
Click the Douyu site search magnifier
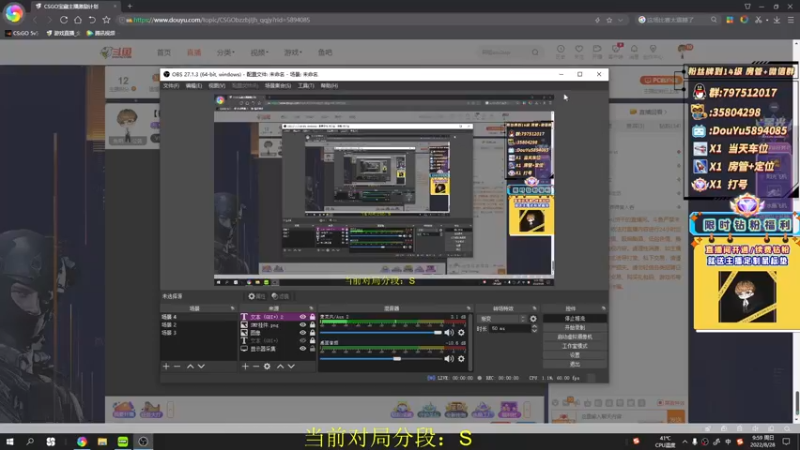(535, 52)
